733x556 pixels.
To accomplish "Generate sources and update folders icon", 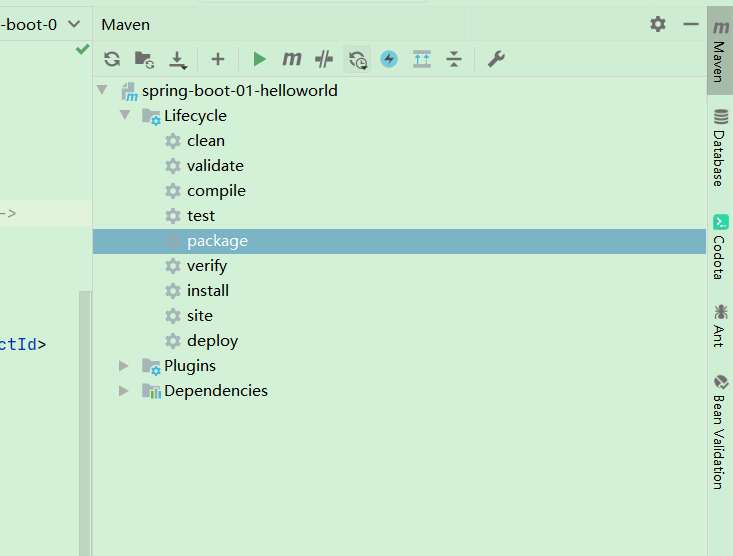I will (144, 59).
